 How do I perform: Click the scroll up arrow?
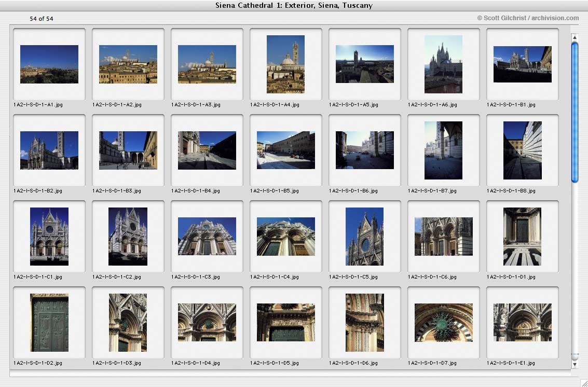(575, 37)
